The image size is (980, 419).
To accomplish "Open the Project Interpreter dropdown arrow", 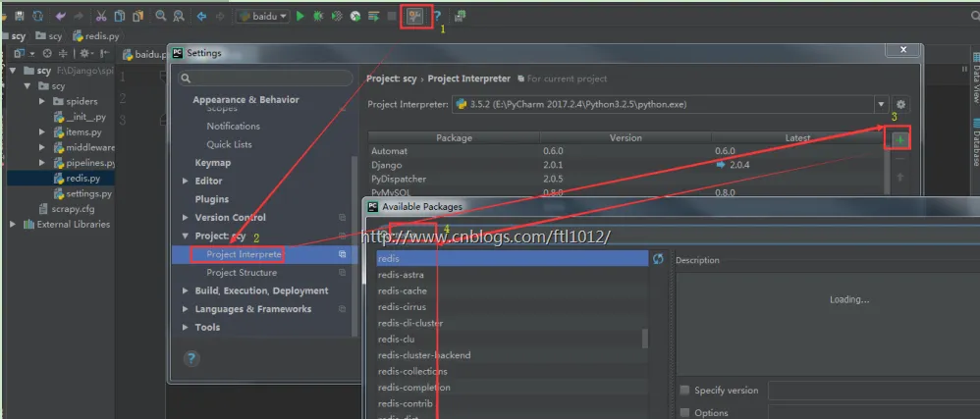I will coord(881,104).
